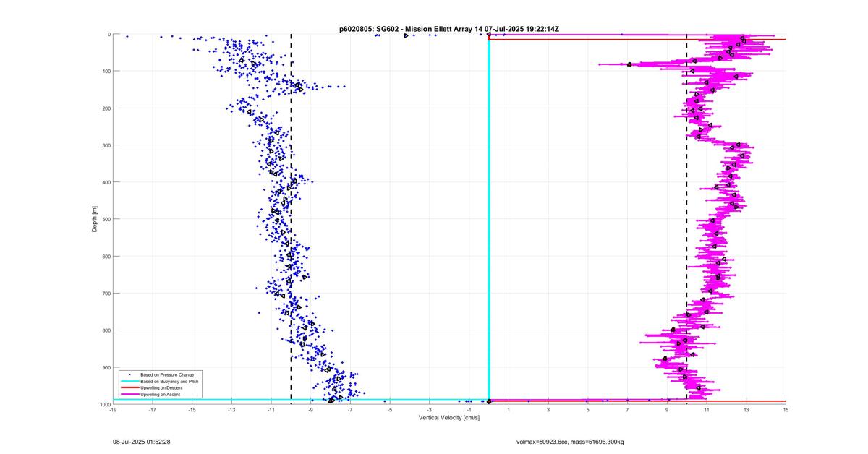The width and height of the screenshot is (868, 454).
Task: Click x-axis tick label '-19'
Action: (113, 410)
